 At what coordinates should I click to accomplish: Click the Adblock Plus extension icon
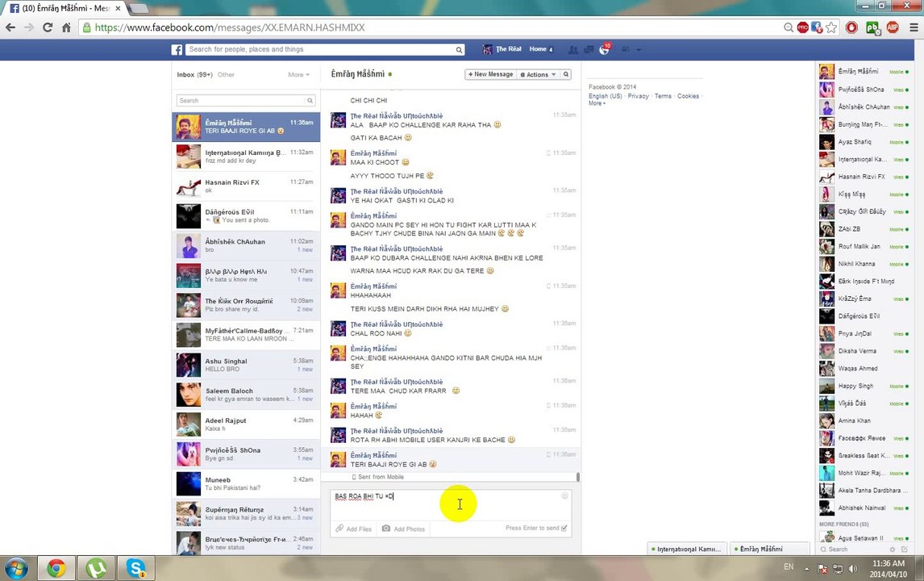[x=893, y=27]
